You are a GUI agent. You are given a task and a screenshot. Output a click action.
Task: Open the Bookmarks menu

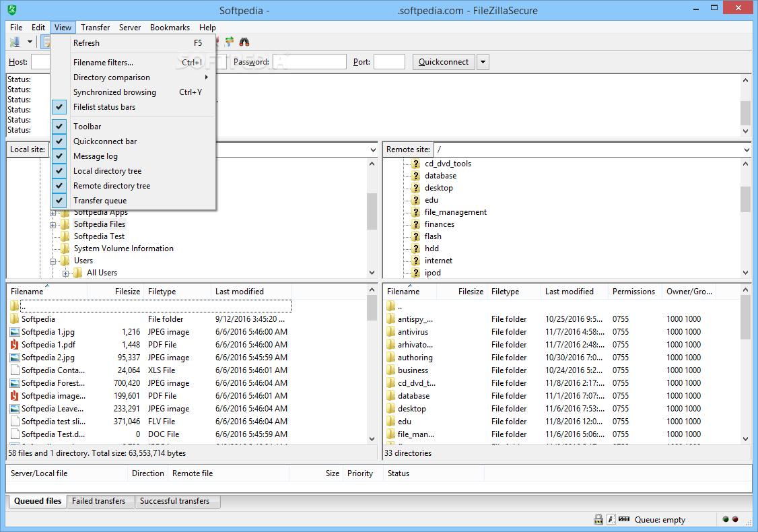170,28
